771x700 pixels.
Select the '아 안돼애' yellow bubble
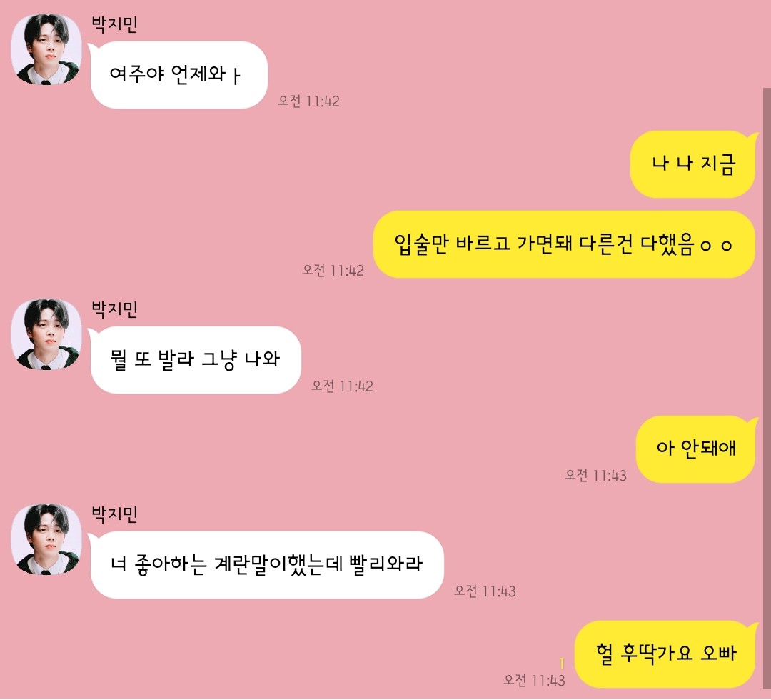pos(696,449)
